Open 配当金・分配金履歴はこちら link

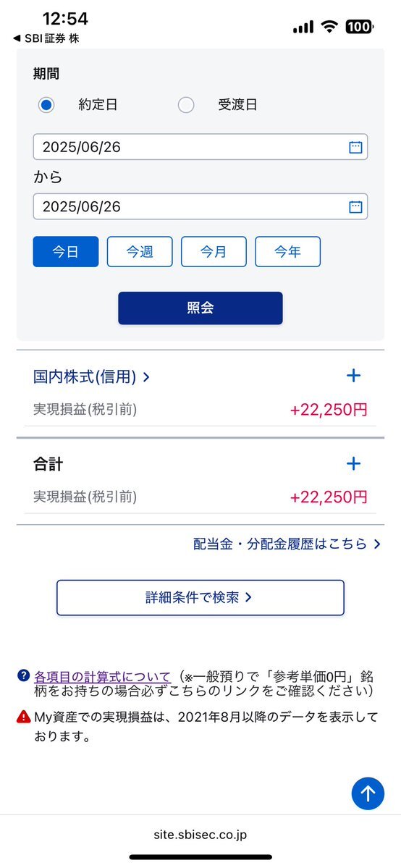(287, 544)
